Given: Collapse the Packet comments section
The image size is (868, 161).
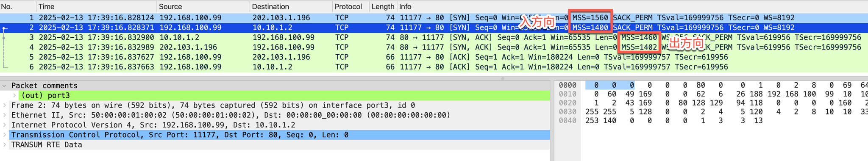Looking at the screenshot, I should (x=5, y=86).
